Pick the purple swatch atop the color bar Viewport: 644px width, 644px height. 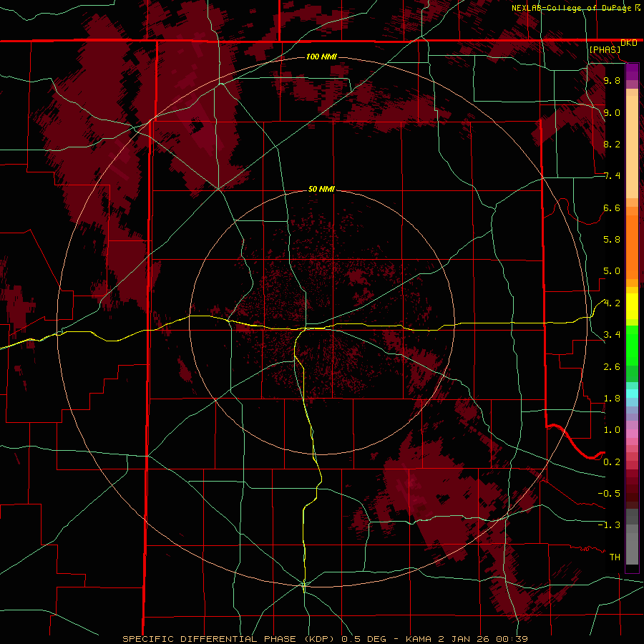[x=632, y=72]
